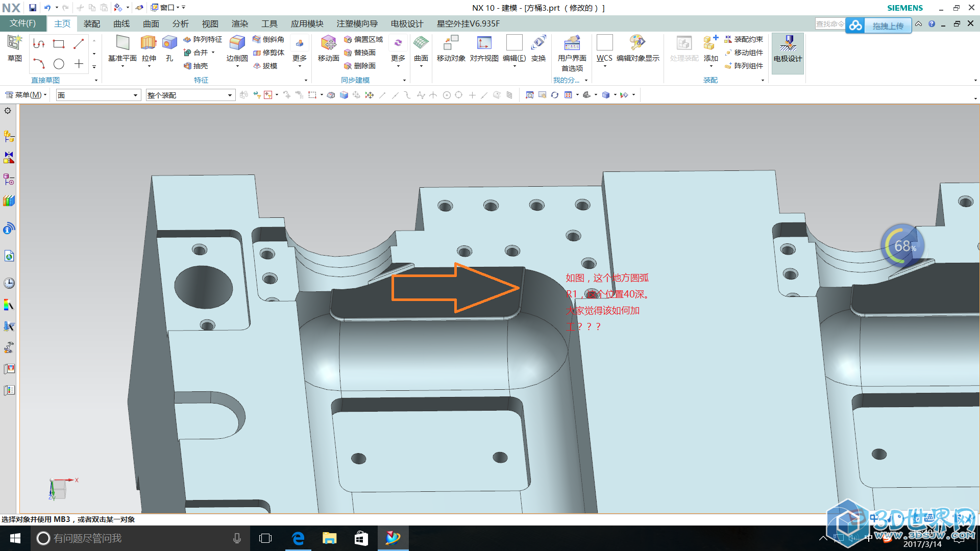The height and width of the screenshot is (551, 980).
Task: Click the 基准平面 datum plane icon
Action: 122,43
